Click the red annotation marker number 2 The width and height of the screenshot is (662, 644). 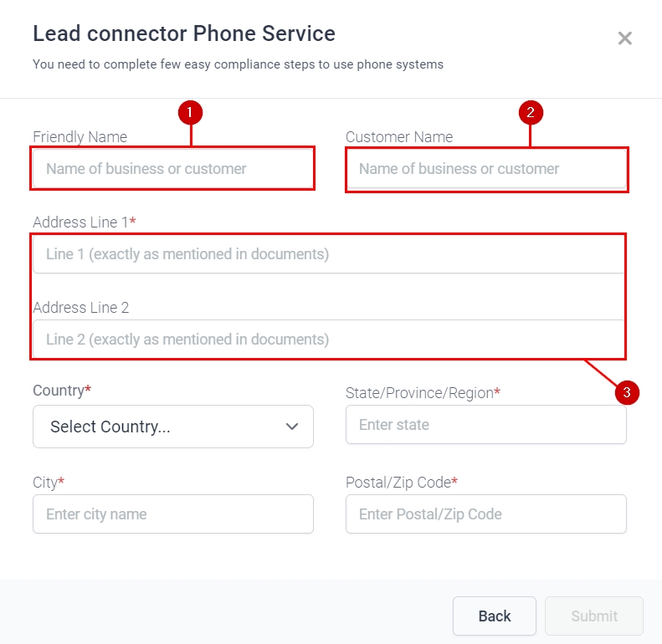point(531,111)
